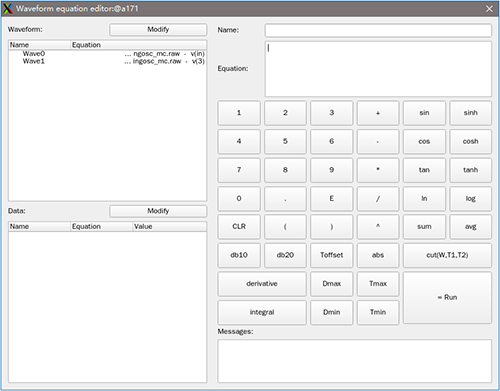
Task: Run the equation with = Run
Action: tap(447, 297)
